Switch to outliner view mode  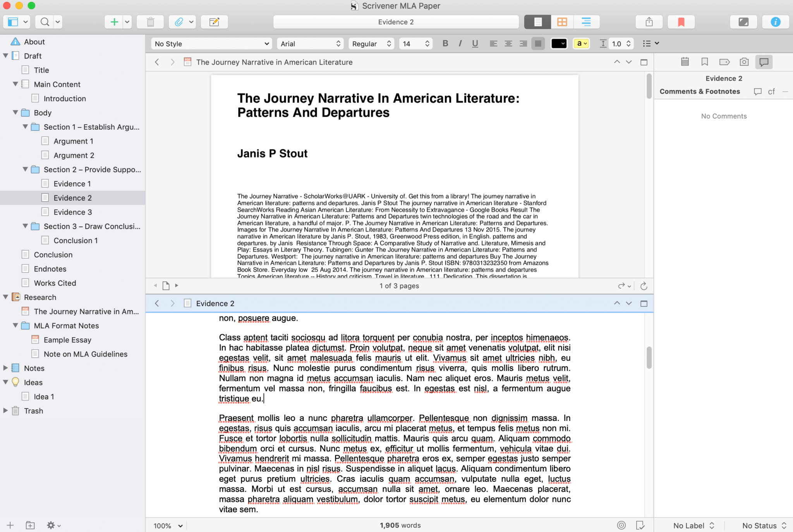point(586,22)
